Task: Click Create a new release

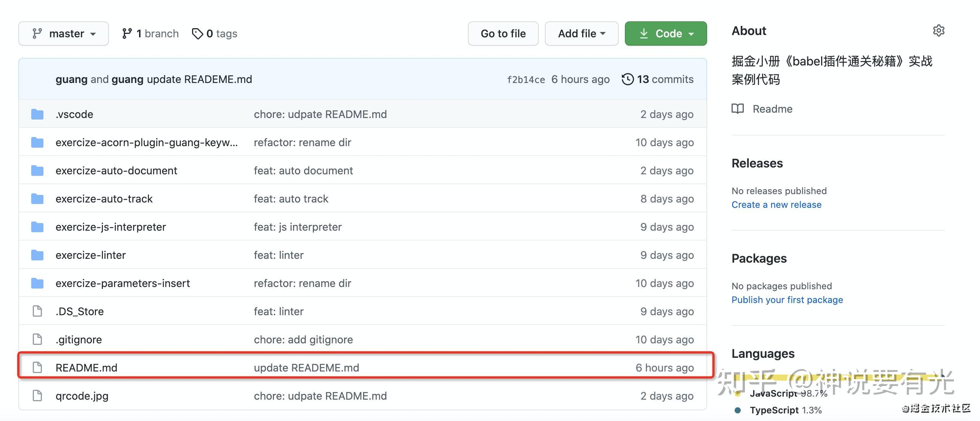Action: click(777, 205)
